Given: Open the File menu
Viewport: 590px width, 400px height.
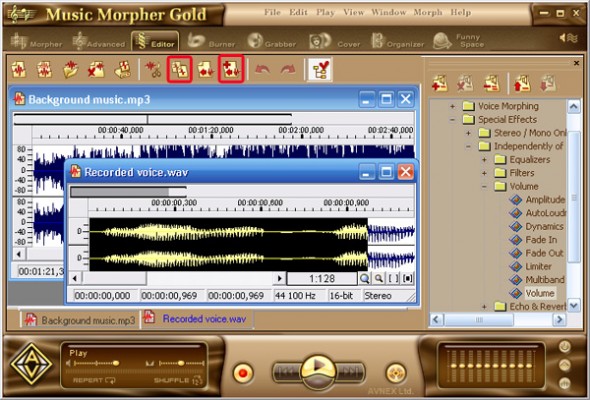Looking at the screenshot, I should 272,12.
